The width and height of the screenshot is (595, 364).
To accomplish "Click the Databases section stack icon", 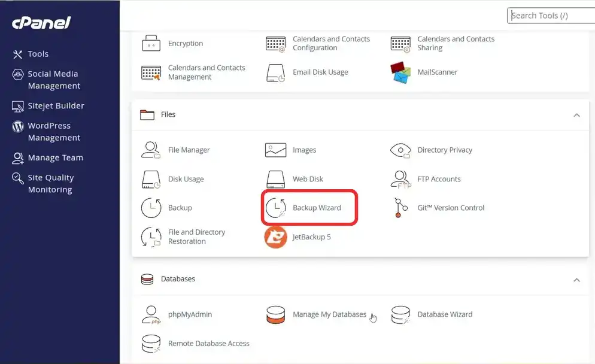I will [x=147, y=280].
